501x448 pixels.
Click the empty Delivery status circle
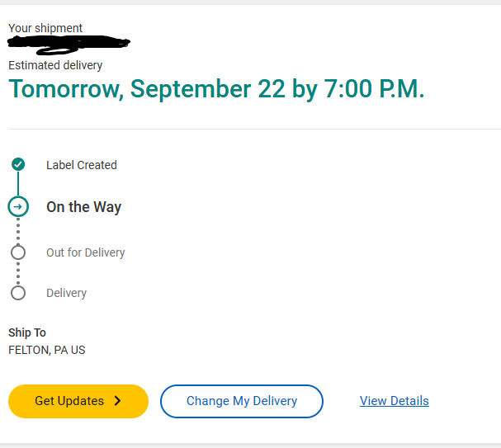(x=18, y=293)
